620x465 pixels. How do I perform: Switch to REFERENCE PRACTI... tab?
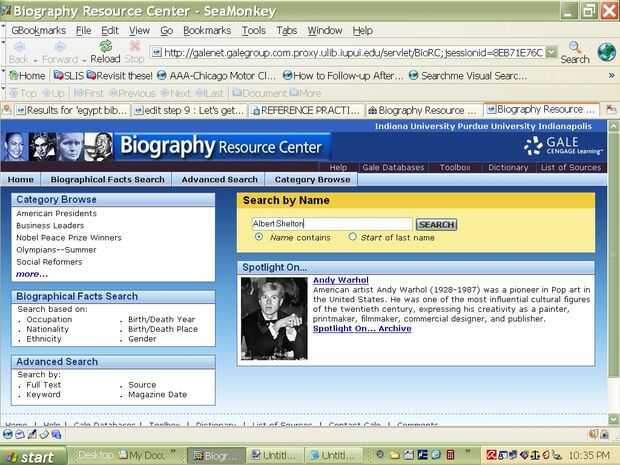tap(306, 110)
